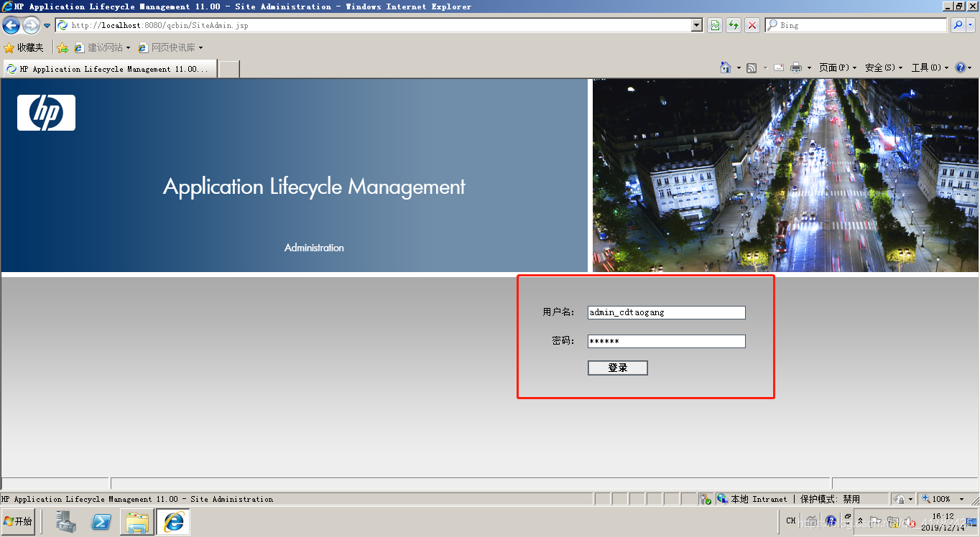Click the red X Stop loading icon
The width and height of the screenshot is (980, 537).
click(752, 25)
